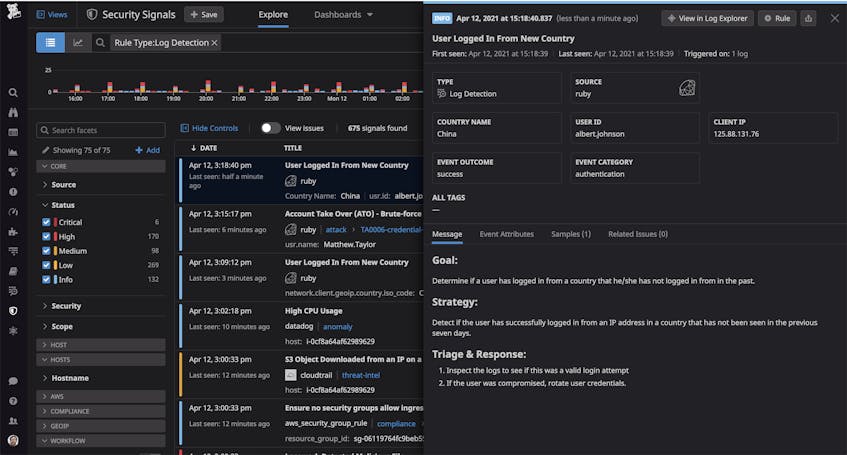Switch to the Message tab

tap(447, 234)
